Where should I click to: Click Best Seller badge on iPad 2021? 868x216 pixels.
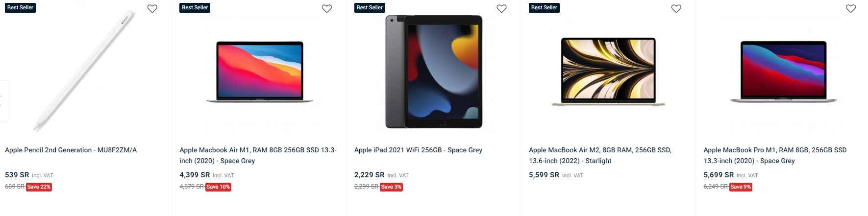(370, 8)
